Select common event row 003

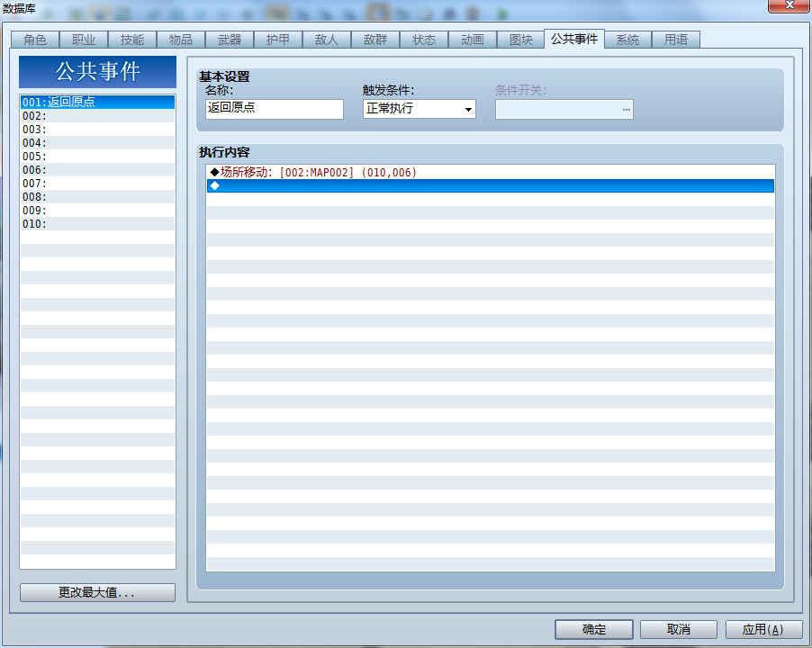[x=97, y=129]
